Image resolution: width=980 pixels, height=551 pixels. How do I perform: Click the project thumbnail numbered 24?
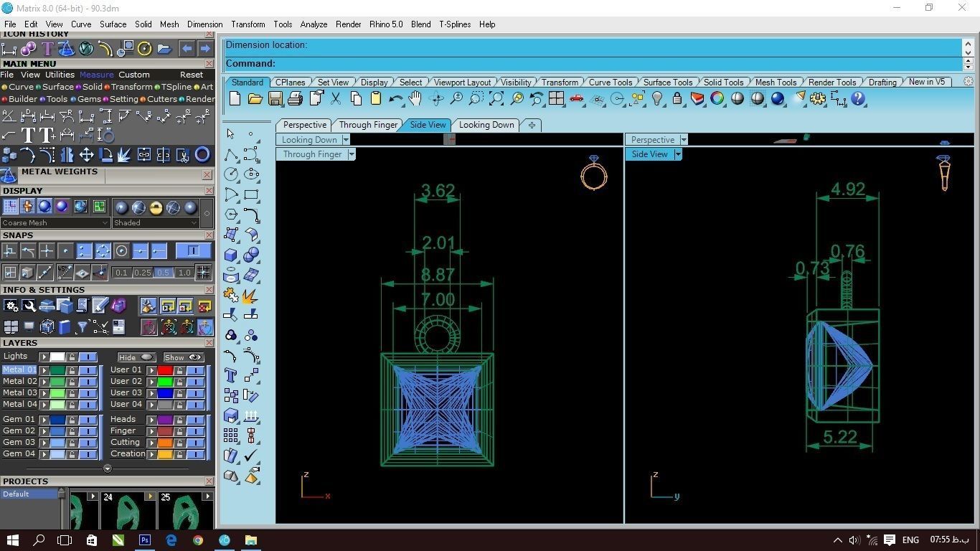point(128,510)
